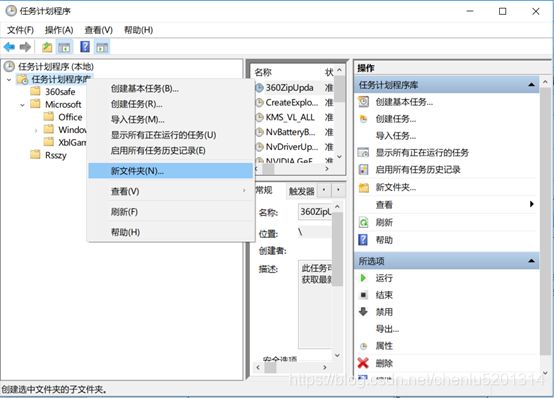Click 导入任务... in the actions pane
This screenshot has height=398, width=554.
(x=396, y=136)
